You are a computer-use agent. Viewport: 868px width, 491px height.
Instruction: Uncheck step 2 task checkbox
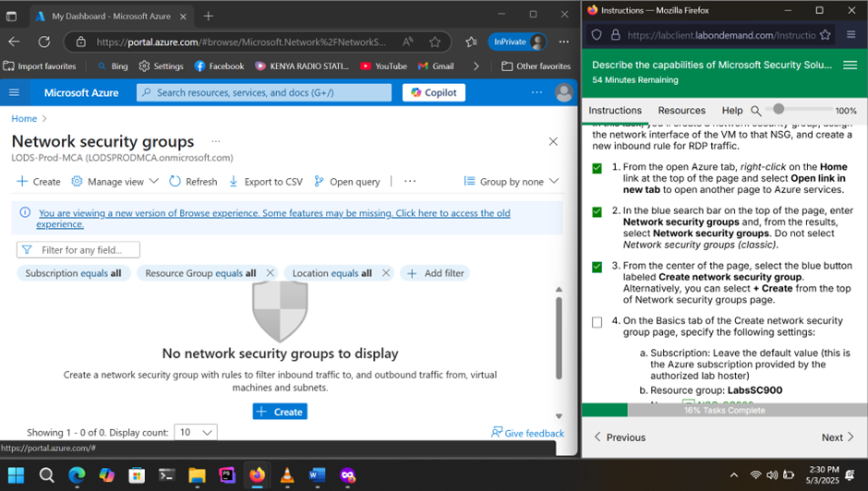pos(597,211)
